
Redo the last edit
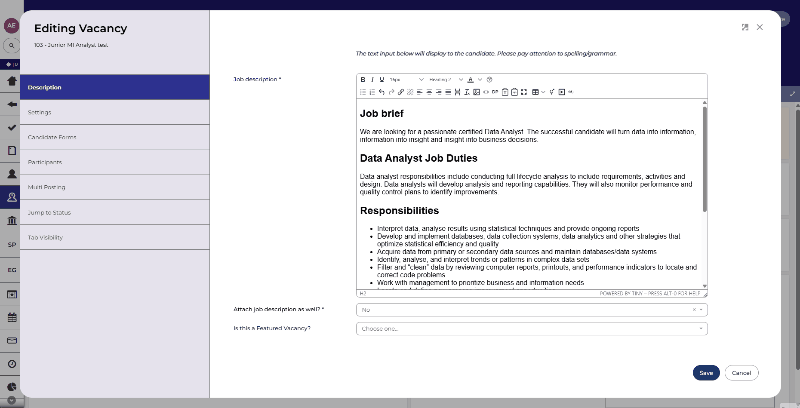pos(391,92)
